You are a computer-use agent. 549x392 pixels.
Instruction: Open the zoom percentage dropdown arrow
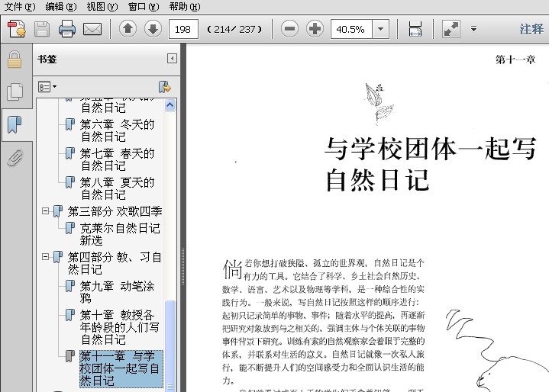(380, 29)
